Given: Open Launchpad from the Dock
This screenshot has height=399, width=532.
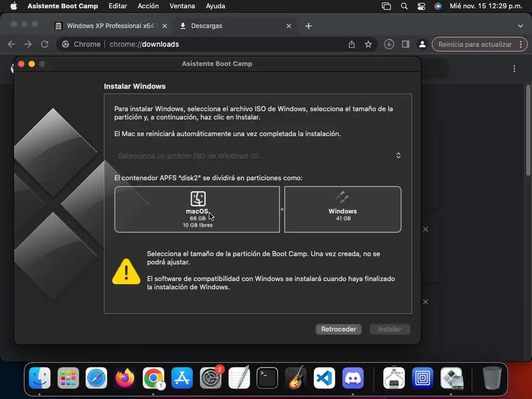Looking at the screenshot, I should (68, 378).
